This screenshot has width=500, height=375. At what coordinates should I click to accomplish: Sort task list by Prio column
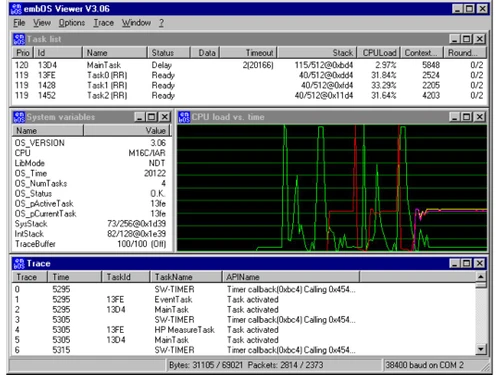23,53
